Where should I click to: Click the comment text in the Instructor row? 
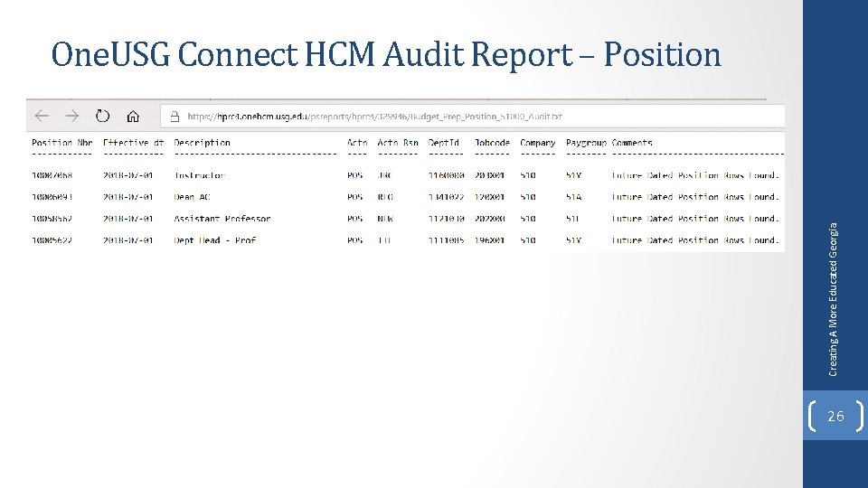(695, 175)
